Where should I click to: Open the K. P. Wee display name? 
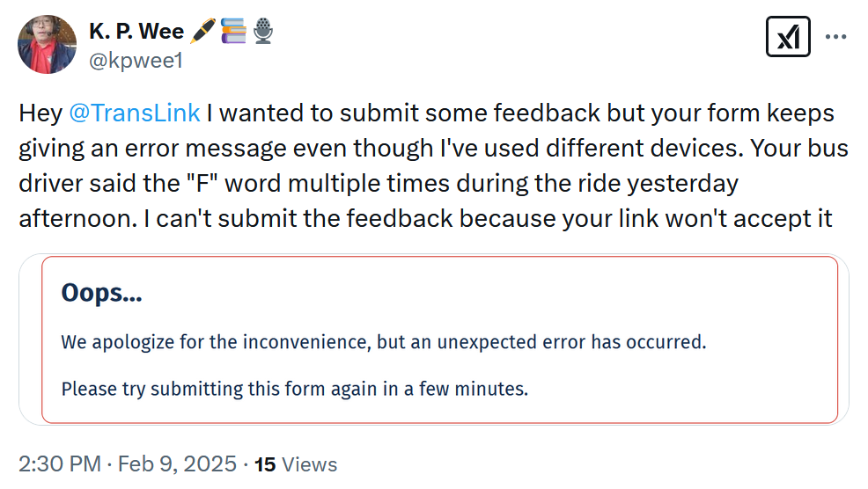136,33
